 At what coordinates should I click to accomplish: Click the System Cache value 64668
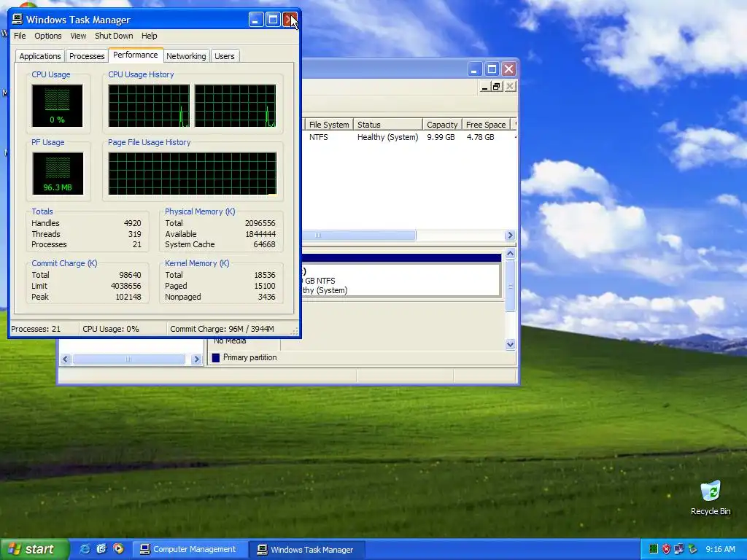pos(264,244)
